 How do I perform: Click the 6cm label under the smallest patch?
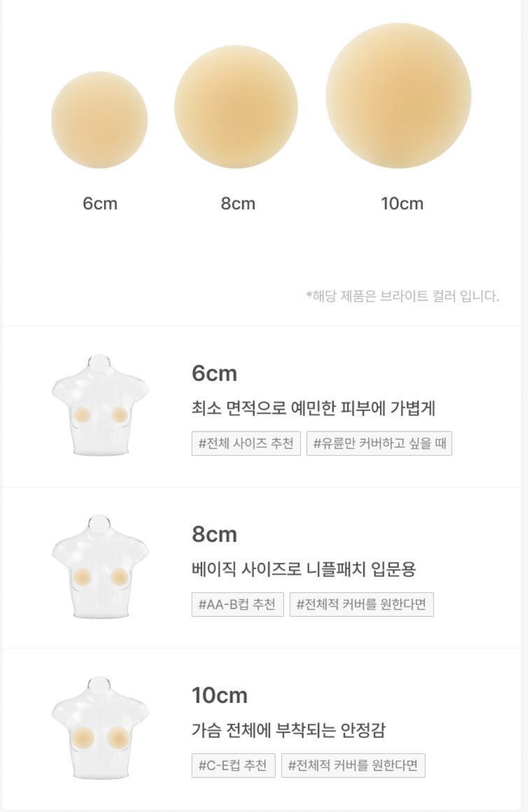100,204
